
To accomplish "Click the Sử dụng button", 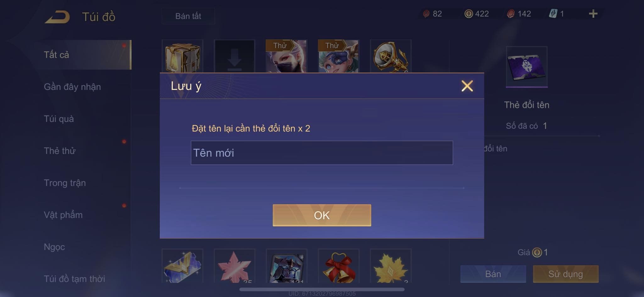I will (566, 274).
